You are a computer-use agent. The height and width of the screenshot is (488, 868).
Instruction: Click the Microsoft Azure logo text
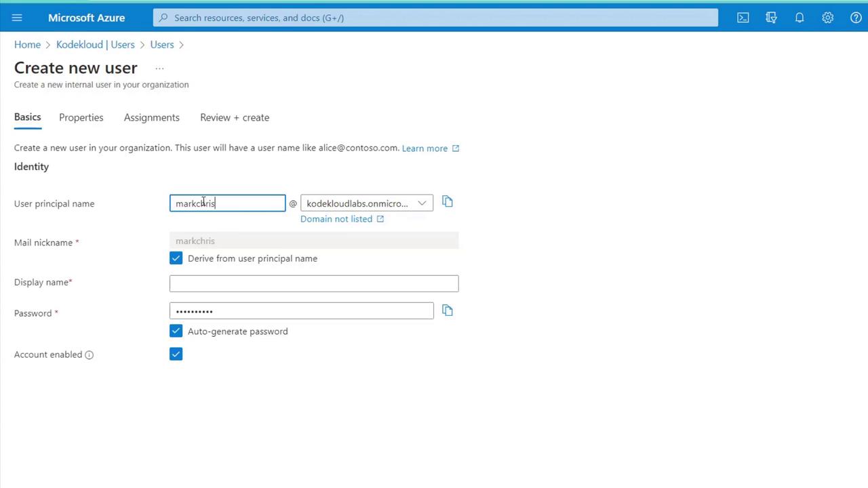[x=86, y=18]
